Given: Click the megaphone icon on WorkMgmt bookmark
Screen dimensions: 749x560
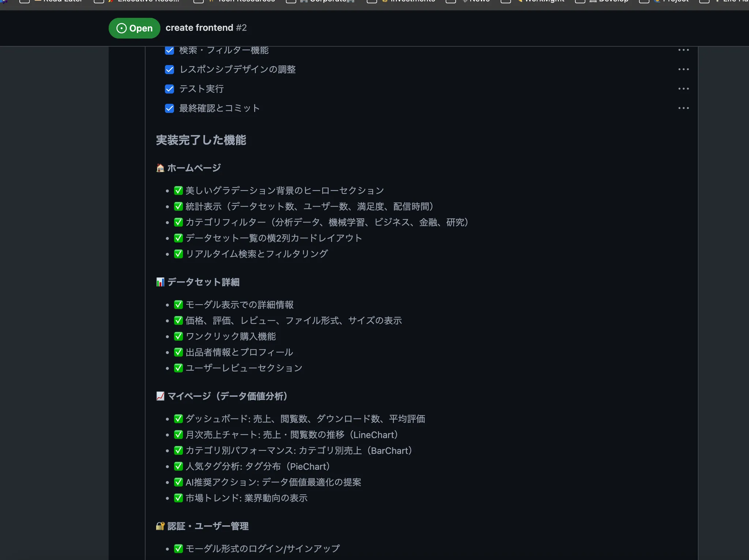Looking at the screenshot, I should 519,1.
